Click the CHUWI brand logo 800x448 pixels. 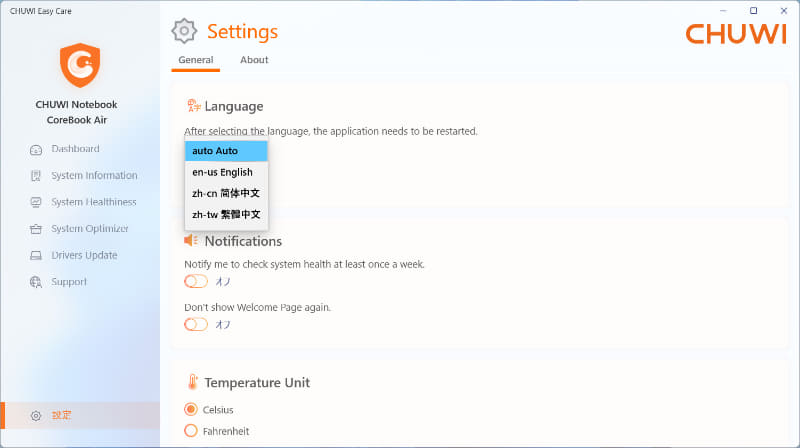click(736, 34)
